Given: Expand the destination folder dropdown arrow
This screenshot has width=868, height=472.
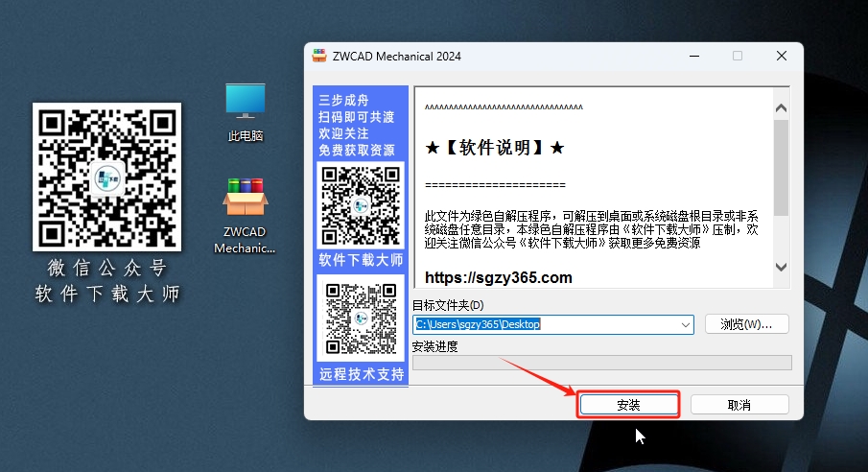Looking at the screenshot, I should [x=686, y=324].
